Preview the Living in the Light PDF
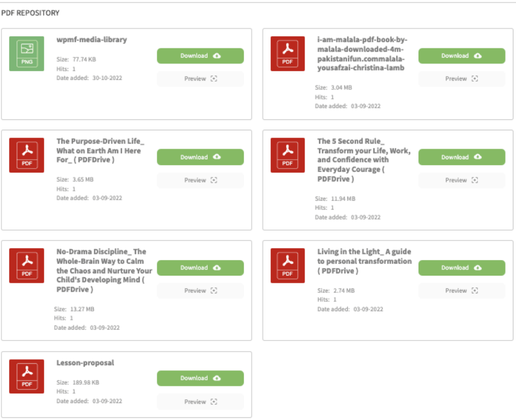Screen dimensions: 516x420 (x=462, y=291)
